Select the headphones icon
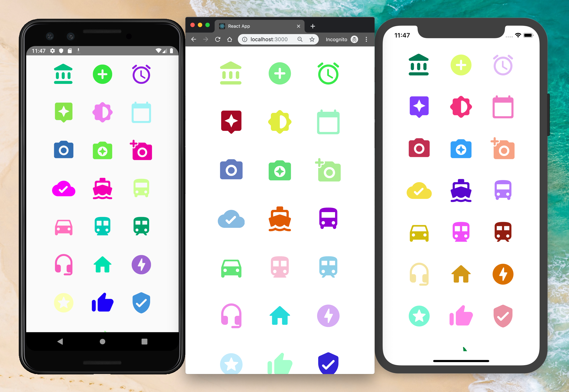 pyautogui.click(x=64, y=265)
